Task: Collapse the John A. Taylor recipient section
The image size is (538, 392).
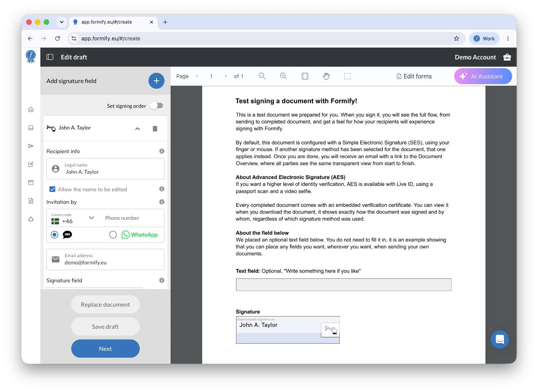Action: [x=137, y=129]
